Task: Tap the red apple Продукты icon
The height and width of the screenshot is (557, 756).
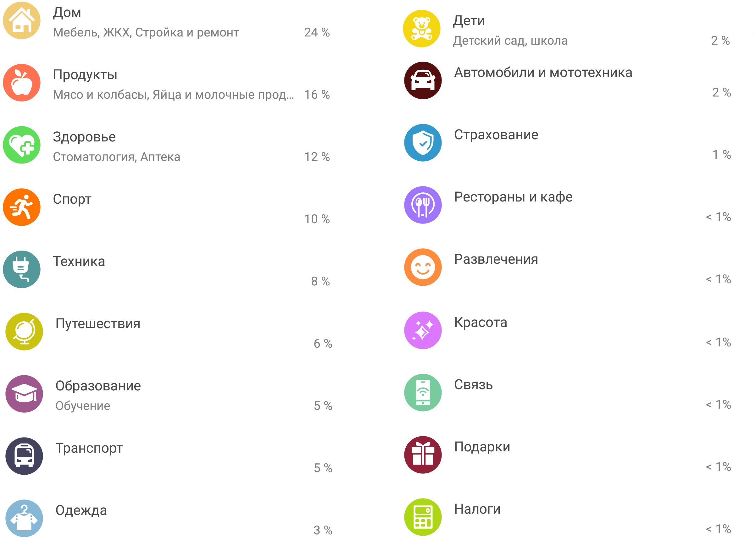Action: point(22,83)
